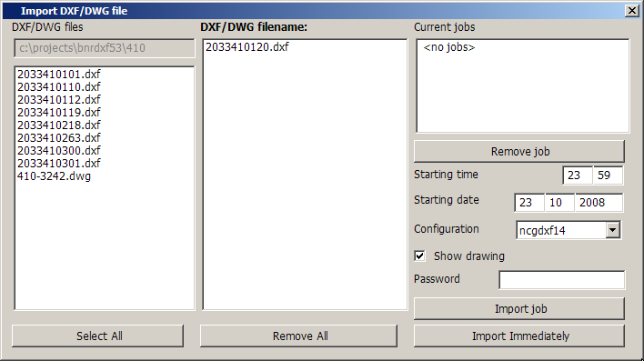The height and width of the screenshot is (361, 644).
Task: Click the Remove job button
Action: pos(519,152)
